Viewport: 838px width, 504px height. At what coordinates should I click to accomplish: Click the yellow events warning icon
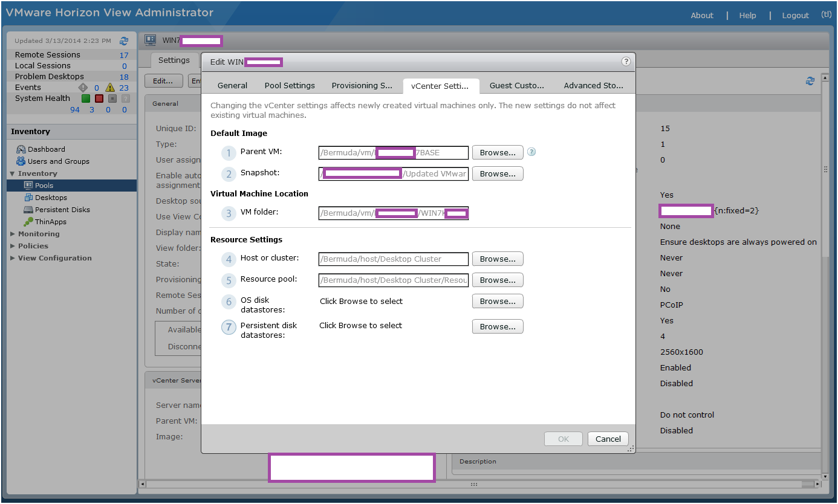coord(110,88)
